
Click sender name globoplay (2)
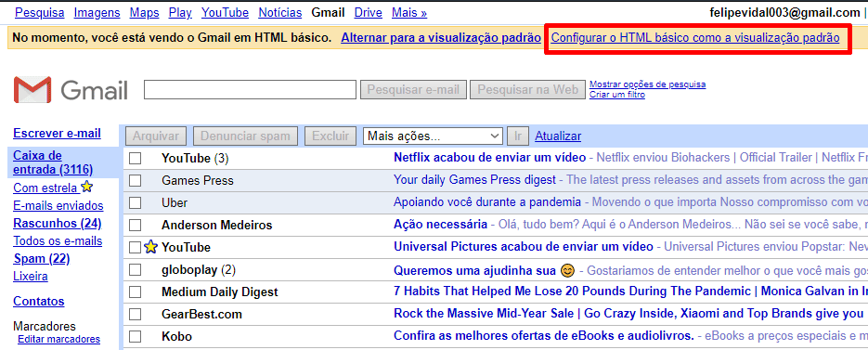[x=199, y=270]
